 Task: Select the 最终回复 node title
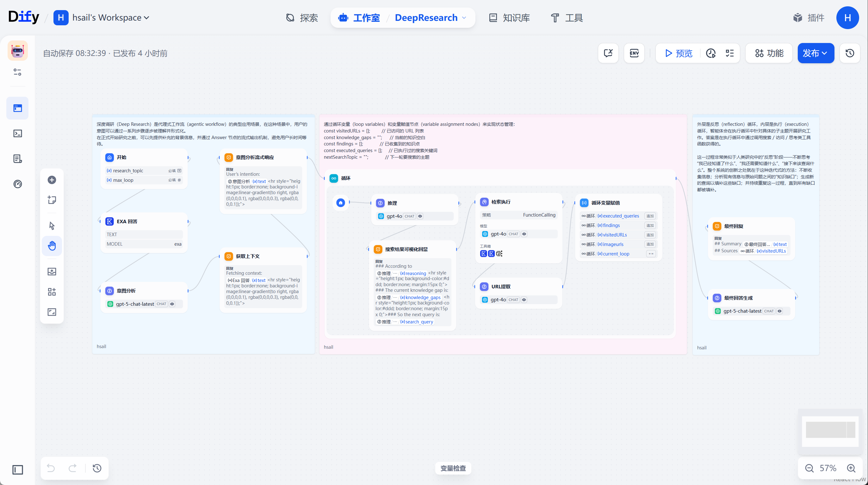tap(734, 226)
